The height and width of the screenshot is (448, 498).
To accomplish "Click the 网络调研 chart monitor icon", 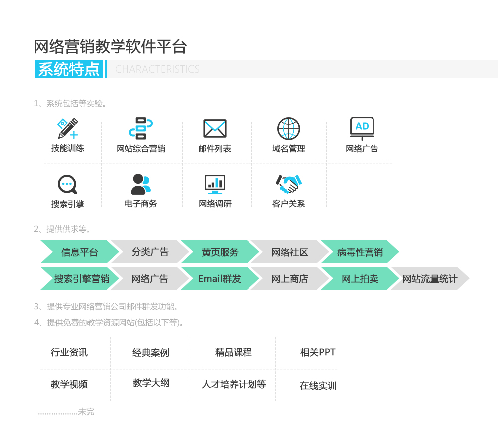I will (215, 184).
